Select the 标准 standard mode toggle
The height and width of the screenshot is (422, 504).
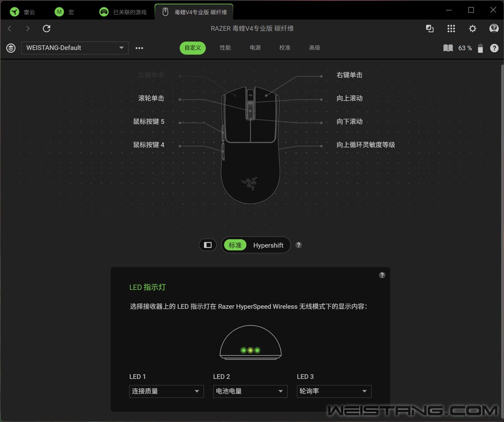[235, 245]
